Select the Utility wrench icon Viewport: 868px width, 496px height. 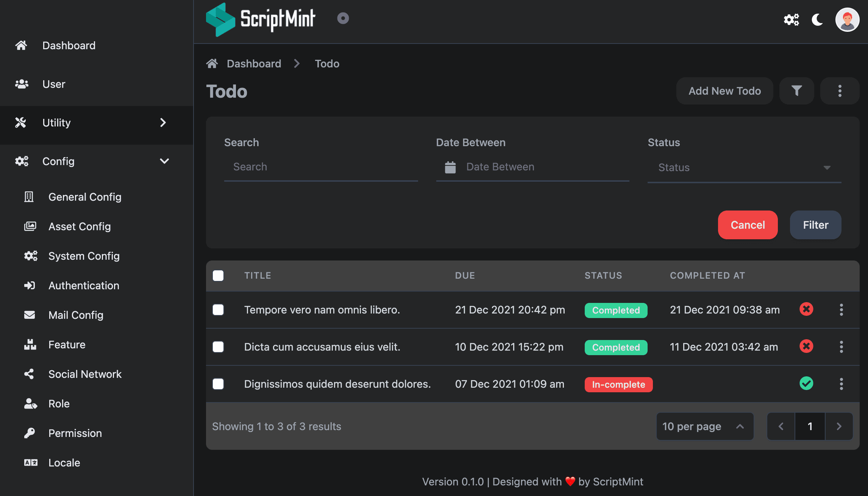20,122
